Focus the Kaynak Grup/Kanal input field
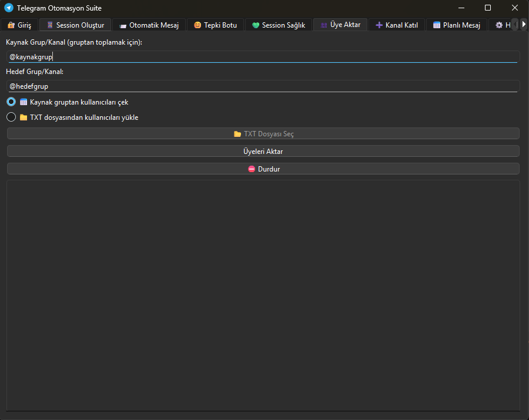Screen dimensions: 529x420 [x=263, y=56]
